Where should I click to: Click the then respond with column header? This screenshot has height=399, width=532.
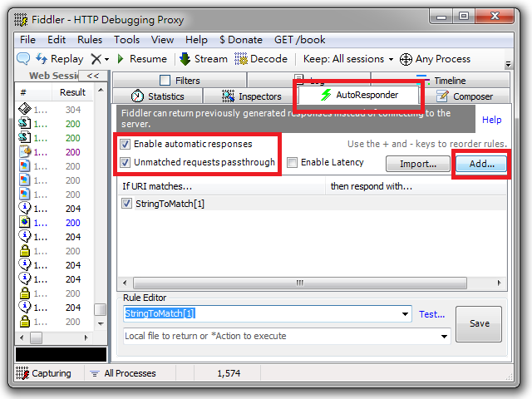[416, 186]
